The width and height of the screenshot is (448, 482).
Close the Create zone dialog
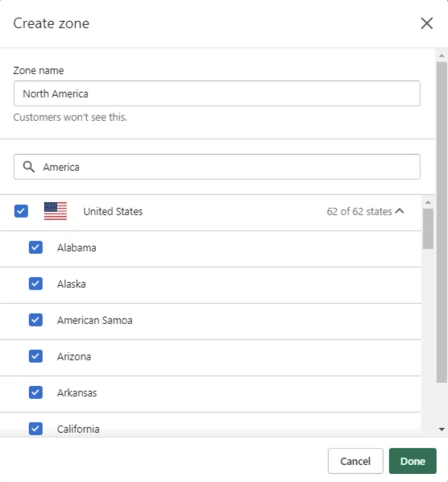point(426,23)
